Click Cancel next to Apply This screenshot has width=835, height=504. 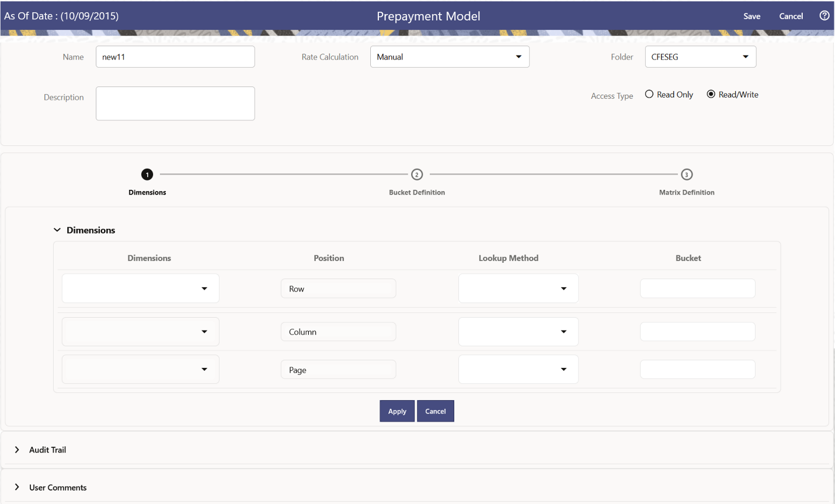click(436, 411)
